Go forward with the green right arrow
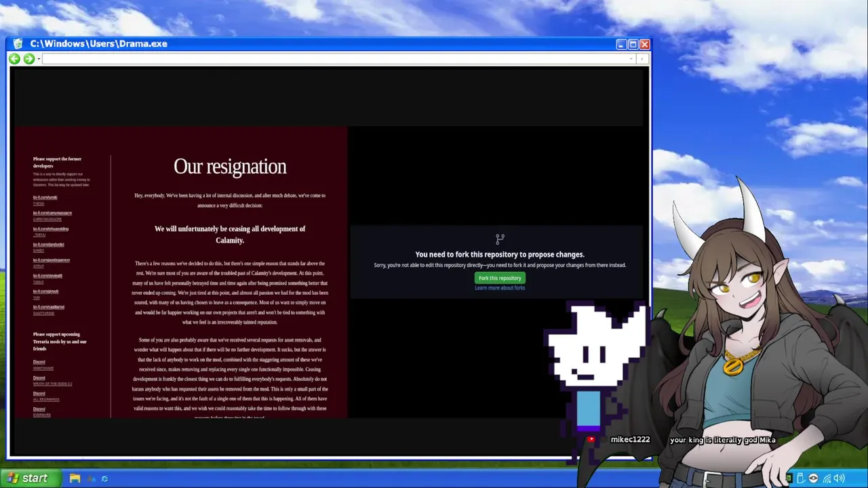The image size is (868, 488). [x=28, y=59]
